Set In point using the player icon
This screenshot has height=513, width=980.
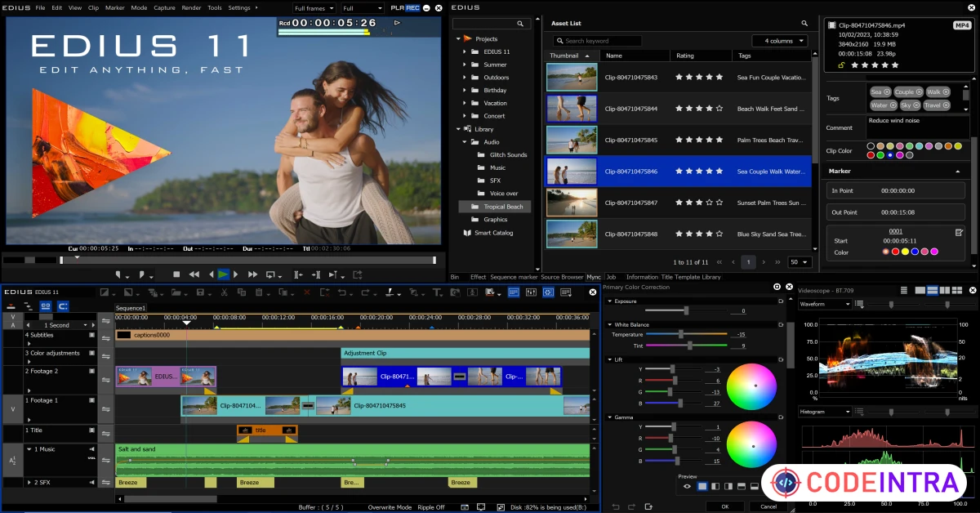point(118,274)
